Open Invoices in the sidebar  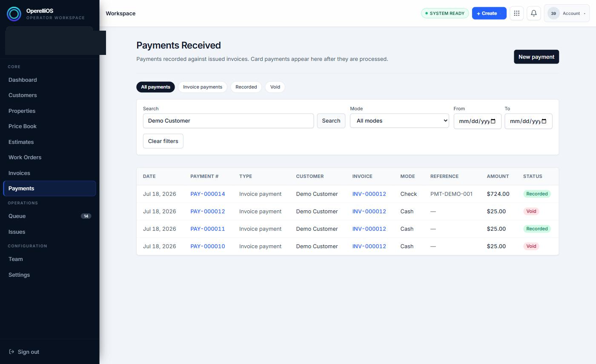[49, 173]
